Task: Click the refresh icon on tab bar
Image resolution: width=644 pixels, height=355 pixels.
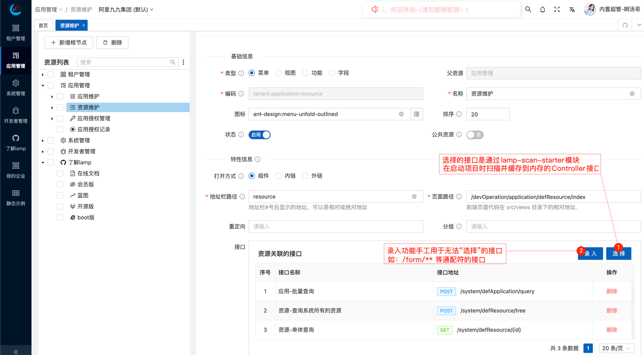Action: pos(625,25)
